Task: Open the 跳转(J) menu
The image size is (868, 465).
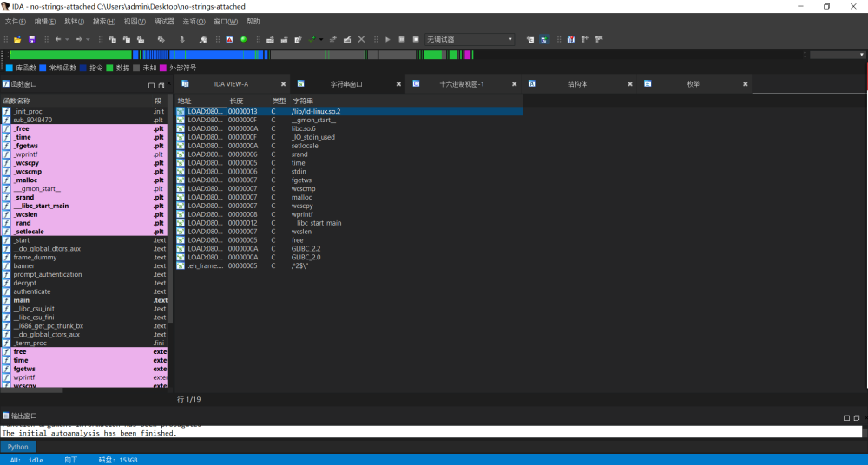Action: 74,22
